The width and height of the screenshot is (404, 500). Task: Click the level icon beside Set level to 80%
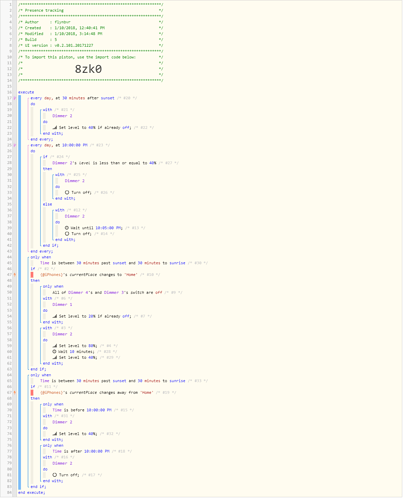[x=55, y=346]
